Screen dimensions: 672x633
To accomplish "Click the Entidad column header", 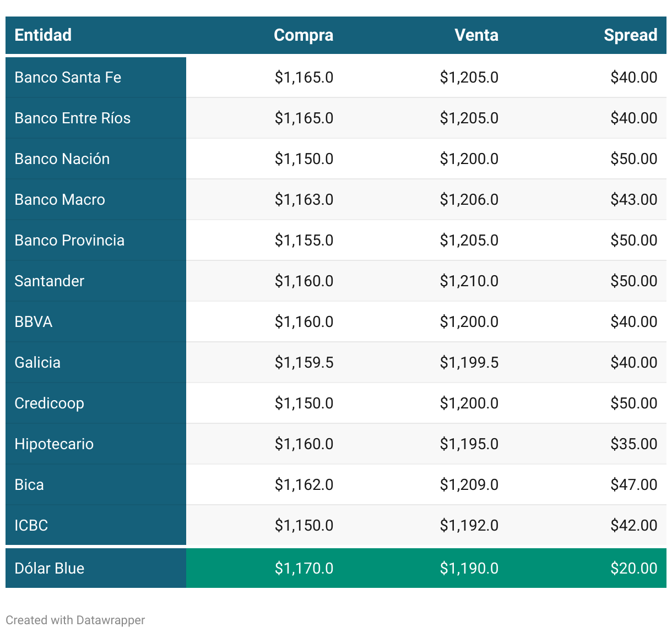I will click(43, 35).
